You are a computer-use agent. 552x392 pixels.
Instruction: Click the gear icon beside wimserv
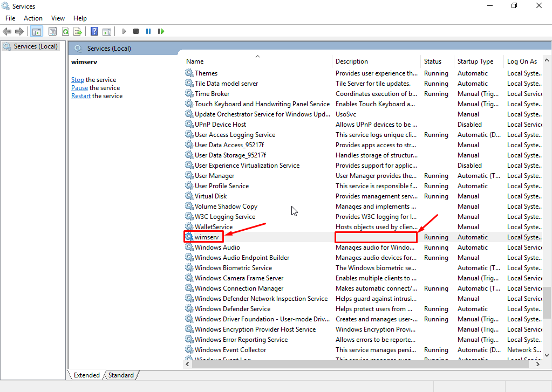coord(189,237)
